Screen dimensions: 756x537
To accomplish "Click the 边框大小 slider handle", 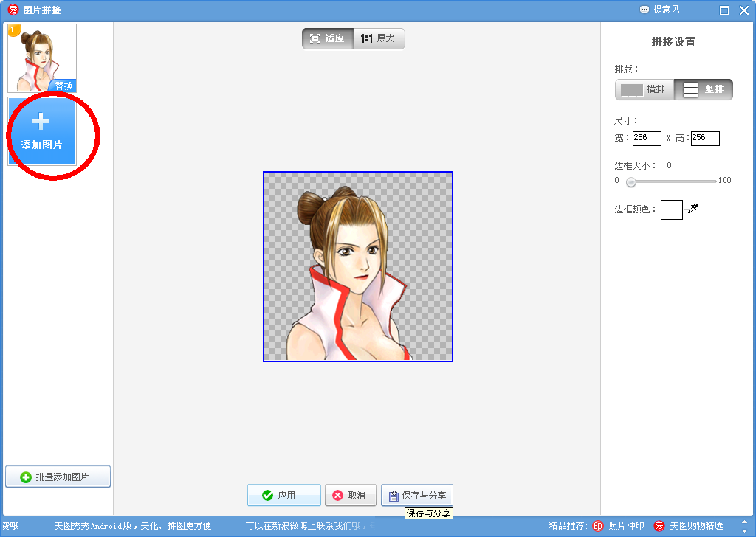I will click(x=631, y=181).
